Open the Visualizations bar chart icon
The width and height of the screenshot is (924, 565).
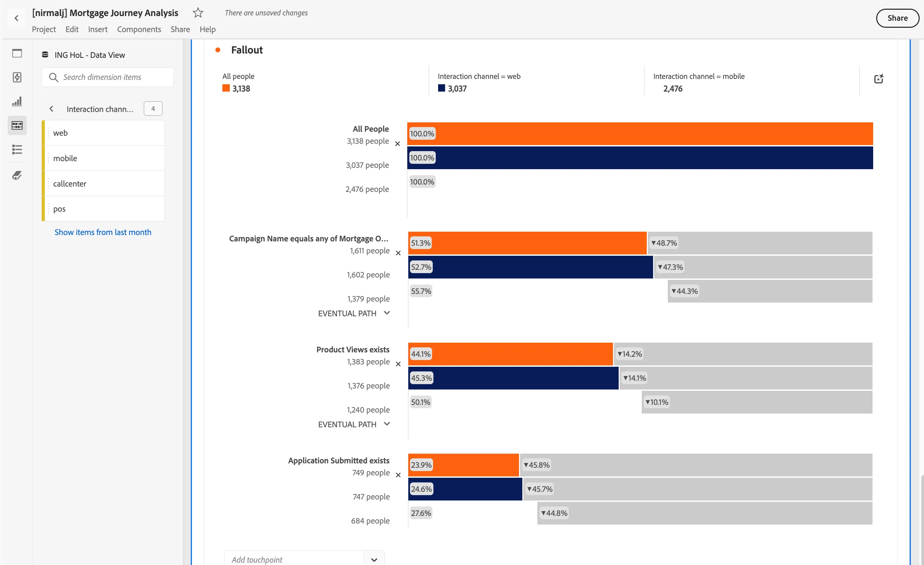coord(17,101)
